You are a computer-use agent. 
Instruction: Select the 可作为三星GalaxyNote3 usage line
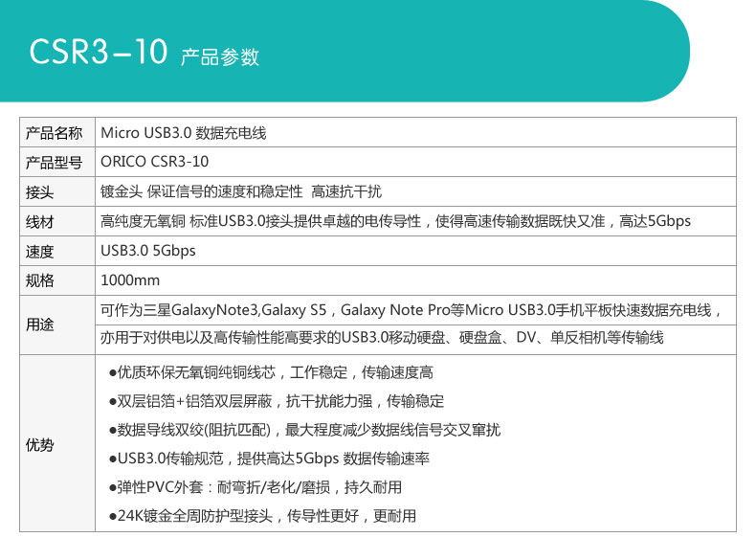click(411, 310)
